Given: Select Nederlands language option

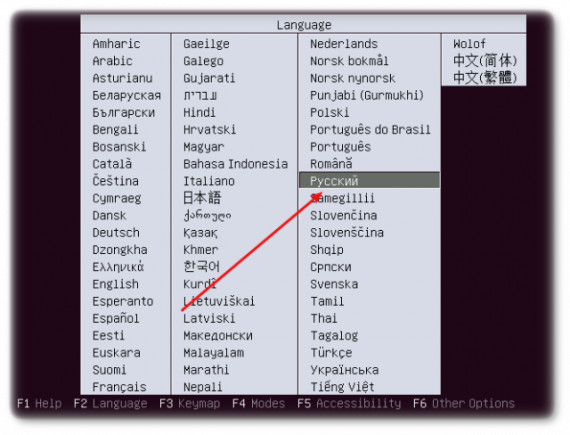Looking at the screenshot, I should click(344, 44).
